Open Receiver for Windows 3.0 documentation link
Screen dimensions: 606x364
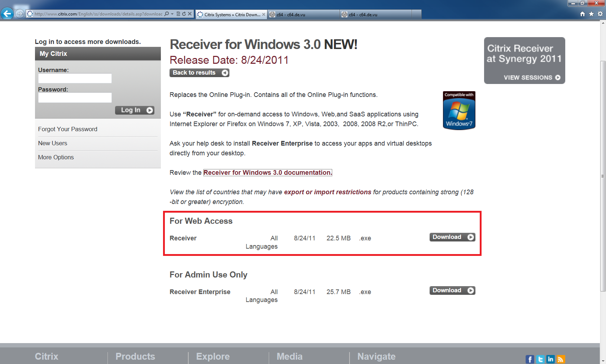pos(267,173)
